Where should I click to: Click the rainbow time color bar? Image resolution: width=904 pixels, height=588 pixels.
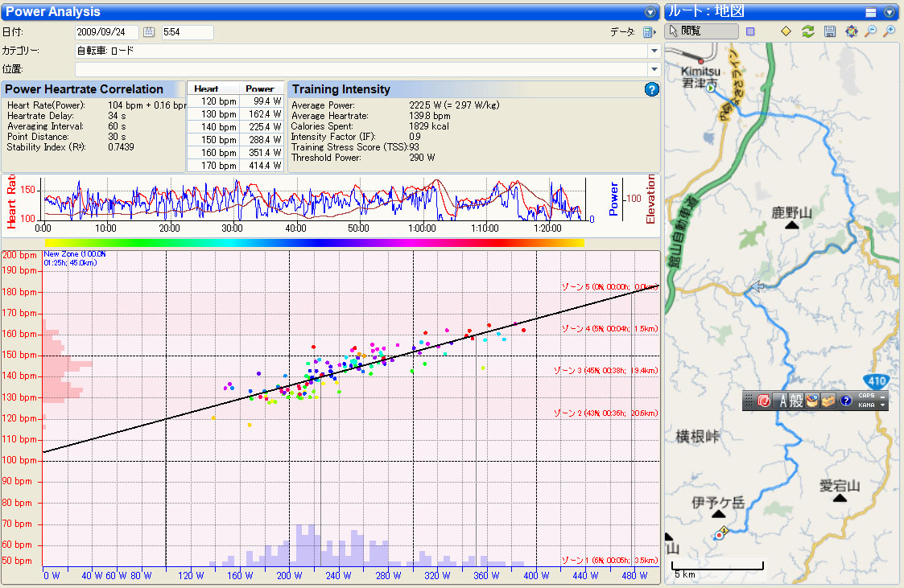314,242
